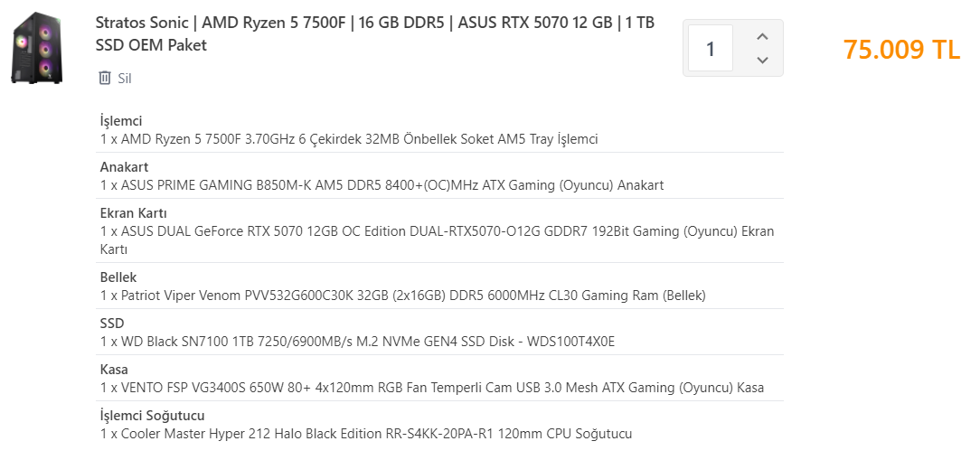This screenshot has height=460, width=980.
Task: Select the ASUS DUAL GeForce RTX 5070 line
Action: [x=437, y=231]
